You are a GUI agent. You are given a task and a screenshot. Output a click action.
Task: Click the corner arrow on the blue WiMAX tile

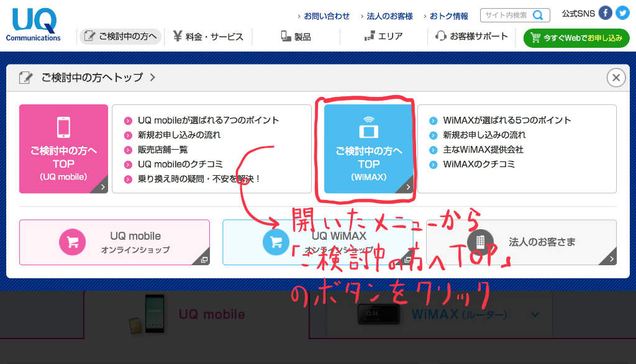[x=407, y=186]
